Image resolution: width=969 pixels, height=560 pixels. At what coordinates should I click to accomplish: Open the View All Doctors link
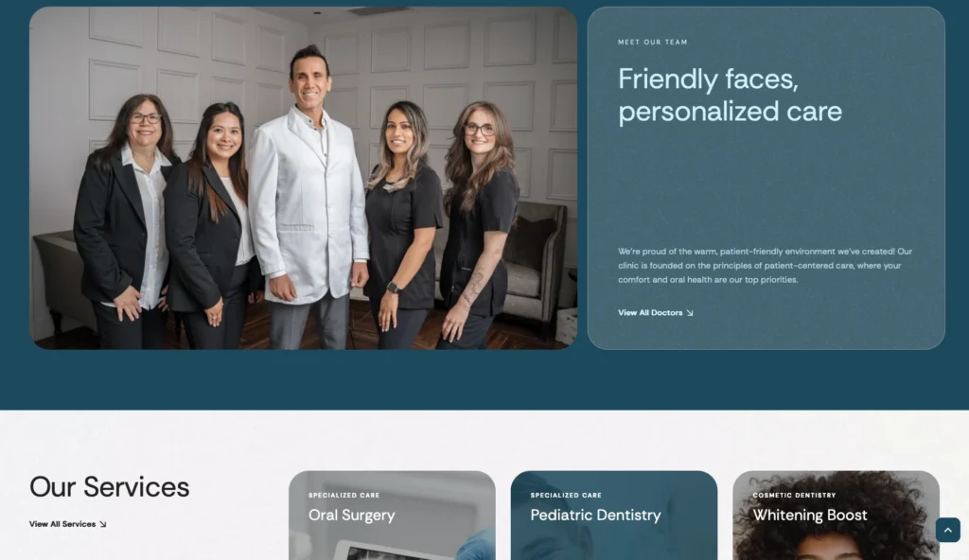(x=655, y=313)
